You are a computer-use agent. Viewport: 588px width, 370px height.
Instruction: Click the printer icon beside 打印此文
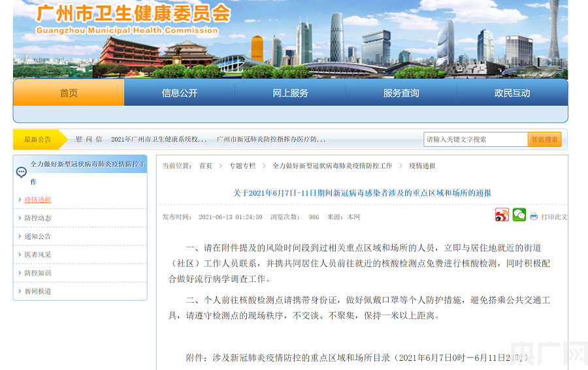coord(534,217)
